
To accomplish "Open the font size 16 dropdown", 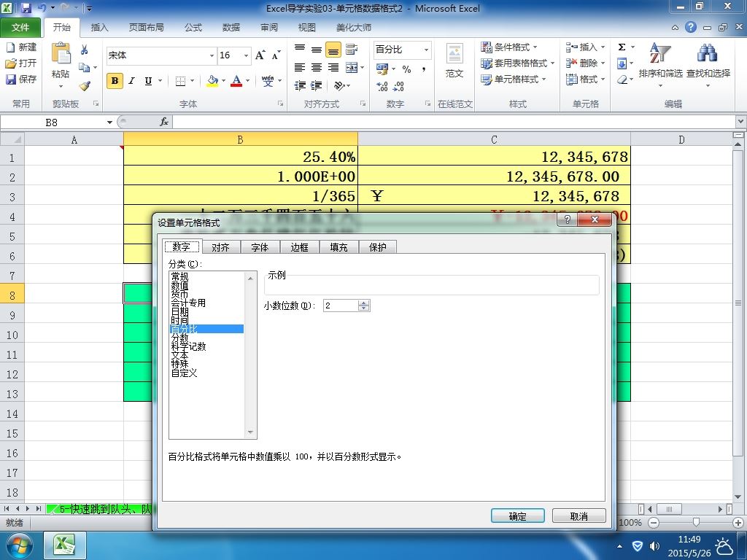I will coord(246,55).
